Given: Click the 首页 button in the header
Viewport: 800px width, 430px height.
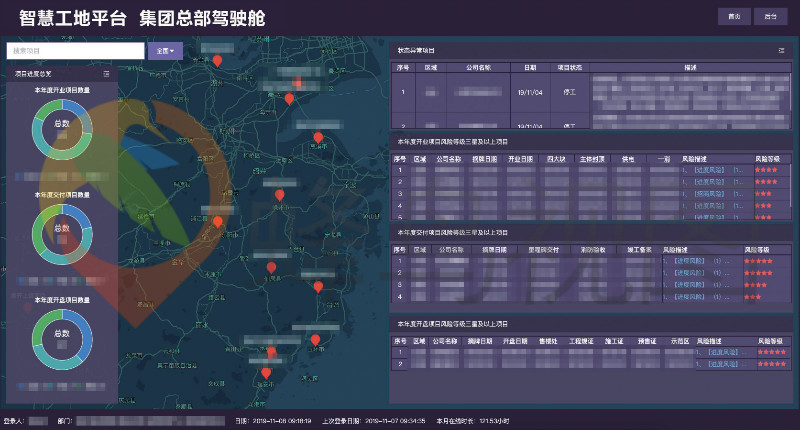Looking at the screenshot, I should point(733,16).
